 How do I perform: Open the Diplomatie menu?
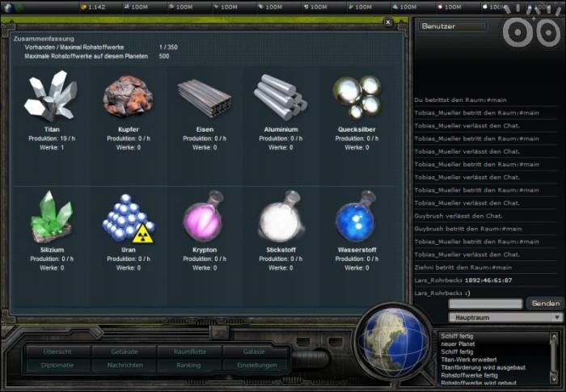57,365
